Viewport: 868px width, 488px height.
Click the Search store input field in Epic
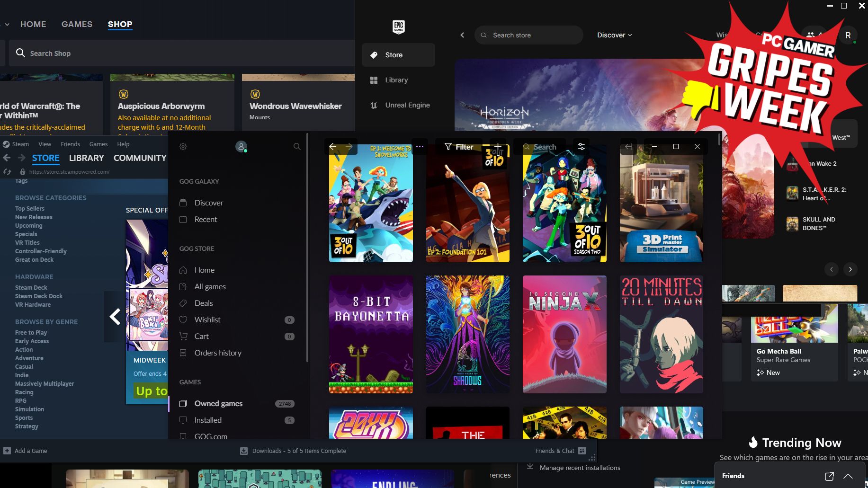(528, 35)
